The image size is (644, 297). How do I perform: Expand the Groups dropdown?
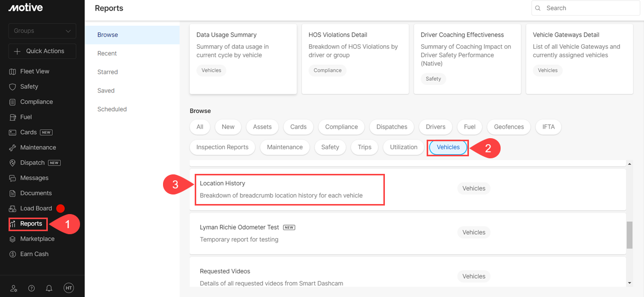[42, 31]
